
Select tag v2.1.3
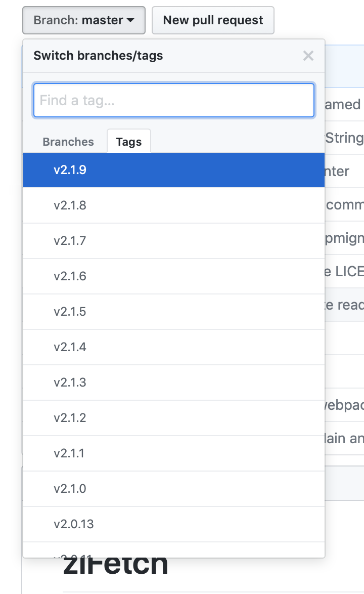pos(174,383)
